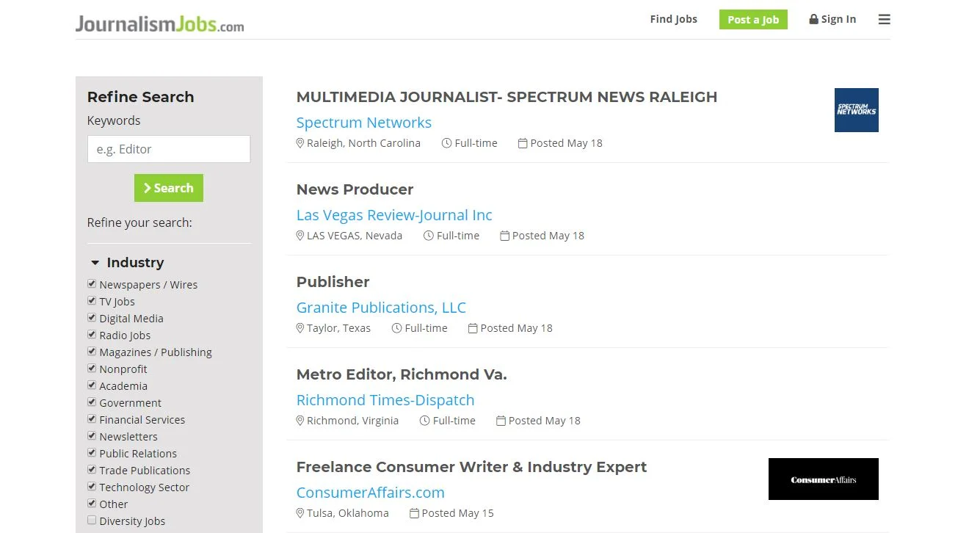Open Multimedia Journalist Spectrum News Raleigh posting
Image resolution: width=980 pixels, height=533 pixels.
coord(507,97)
